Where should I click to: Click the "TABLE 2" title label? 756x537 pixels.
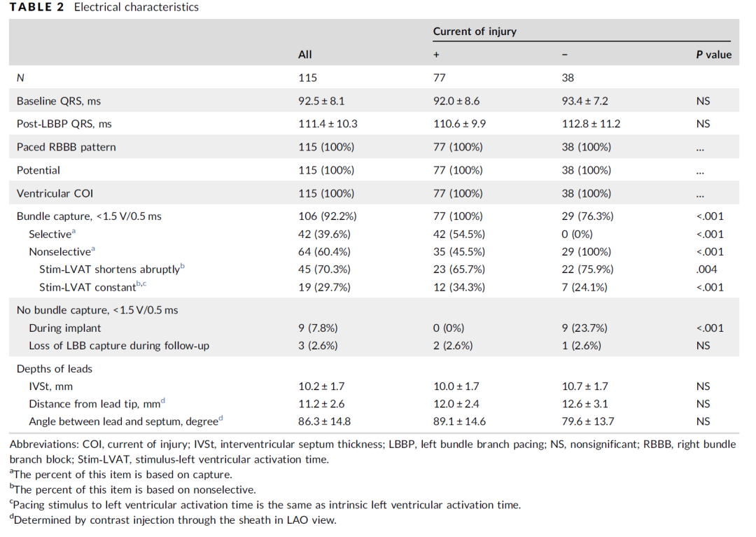pyautogui.click(x=31, y=8)
